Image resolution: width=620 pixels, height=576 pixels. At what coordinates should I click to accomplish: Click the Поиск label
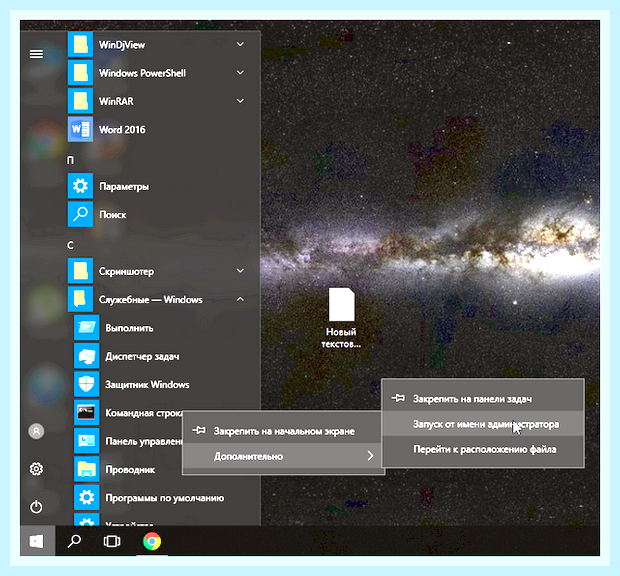tap(113, 215)
